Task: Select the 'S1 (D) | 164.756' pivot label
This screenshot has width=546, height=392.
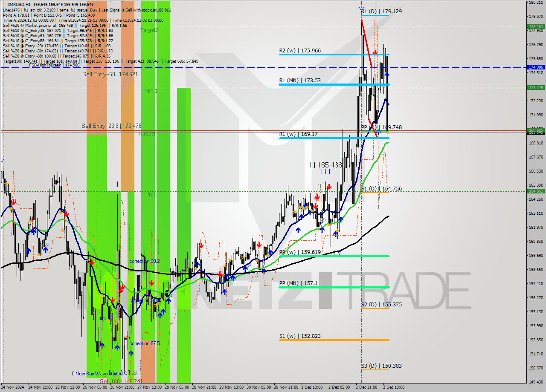Action: click(381, 188)
